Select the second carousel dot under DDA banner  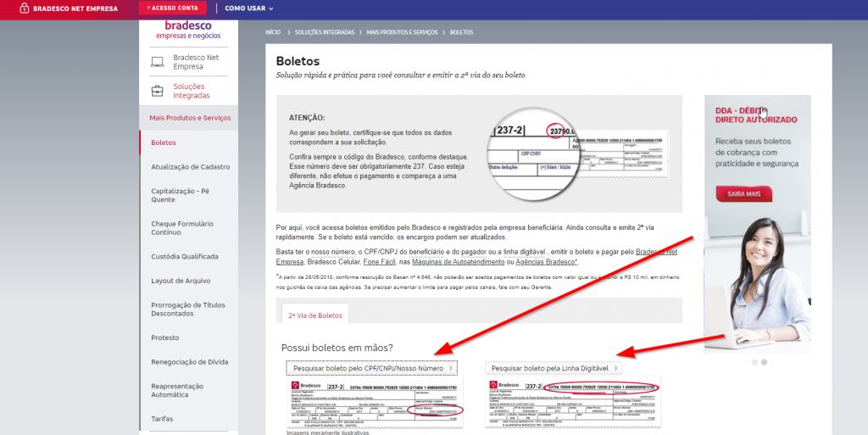click(764, 362)
